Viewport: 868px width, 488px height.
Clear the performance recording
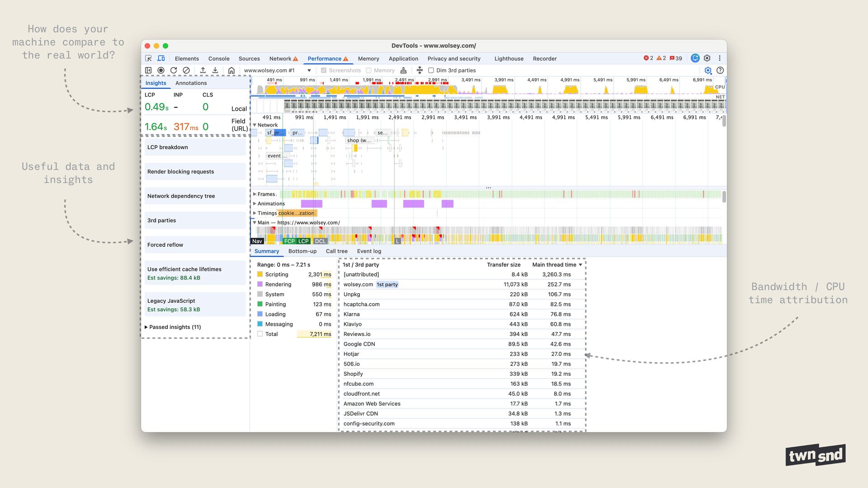pos(186,70)
